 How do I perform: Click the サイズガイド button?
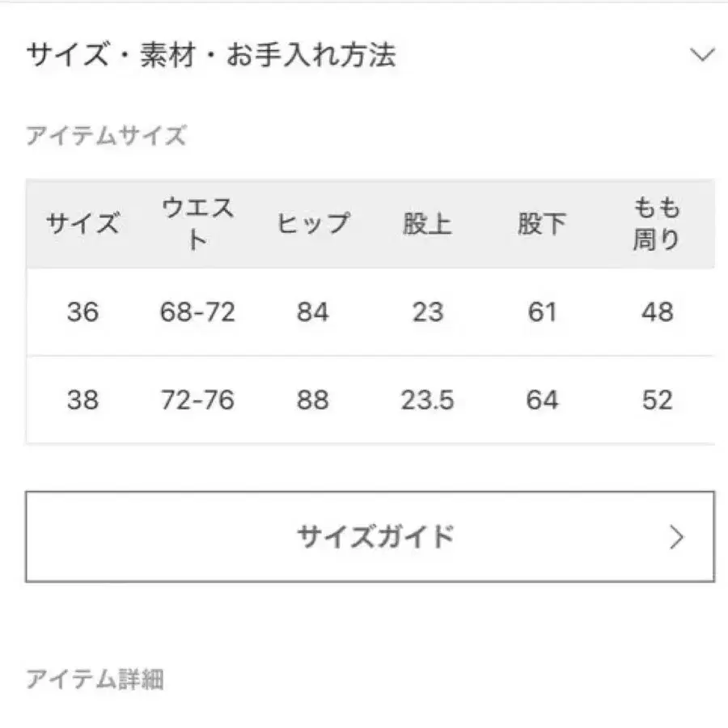(364, 534)
